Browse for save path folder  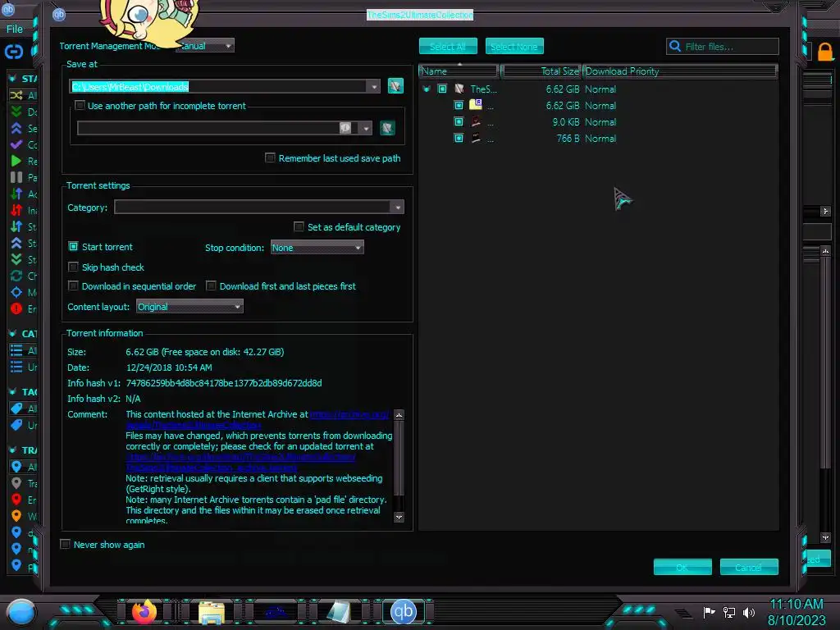pos(395,85)
